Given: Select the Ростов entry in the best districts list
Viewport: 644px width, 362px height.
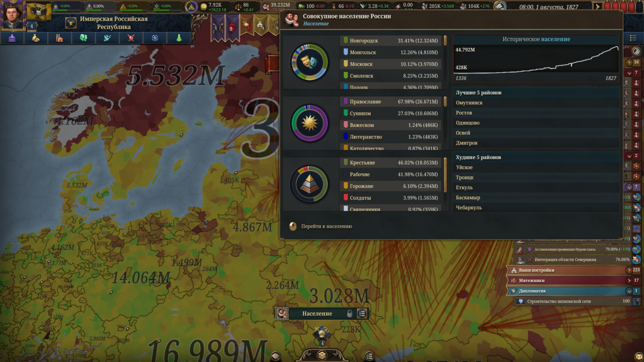Looking at the screenshot, I should point(464,113).
